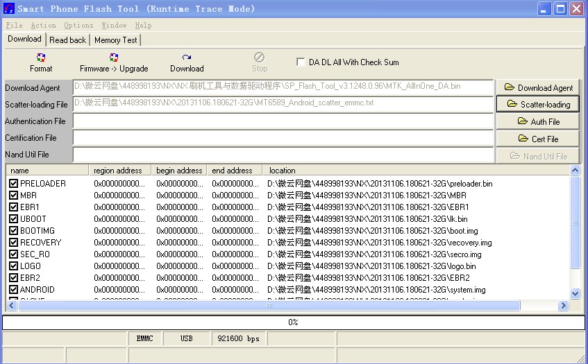Click the secro.img location path
588x364 pixels.
(374, 254)
